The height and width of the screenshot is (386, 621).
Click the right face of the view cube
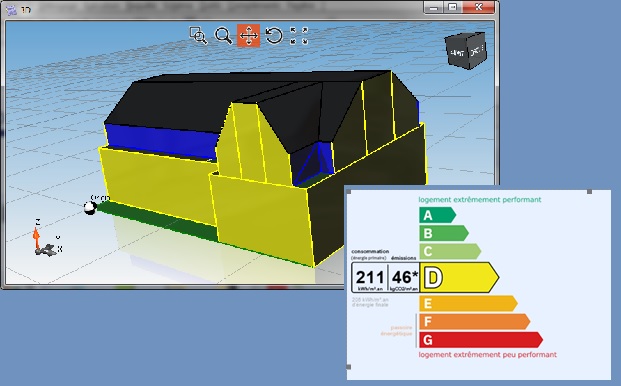(477, 50)
